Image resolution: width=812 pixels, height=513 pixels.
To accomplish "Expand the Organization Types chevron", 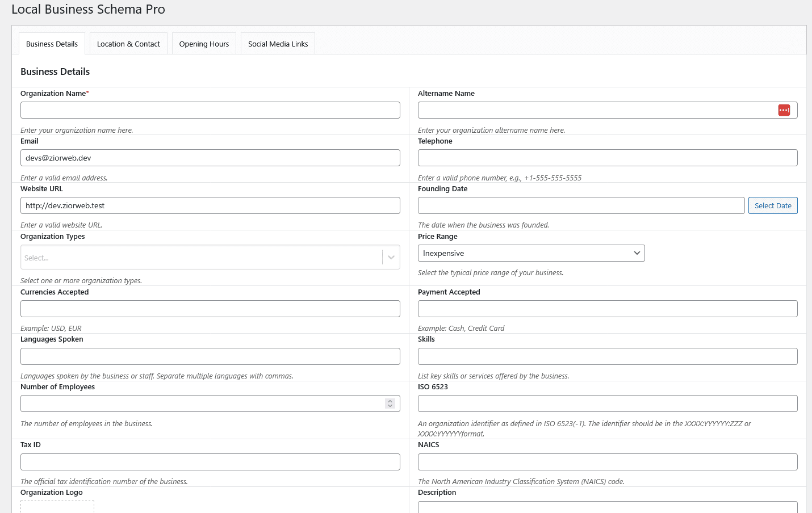I will pos(391,258).
